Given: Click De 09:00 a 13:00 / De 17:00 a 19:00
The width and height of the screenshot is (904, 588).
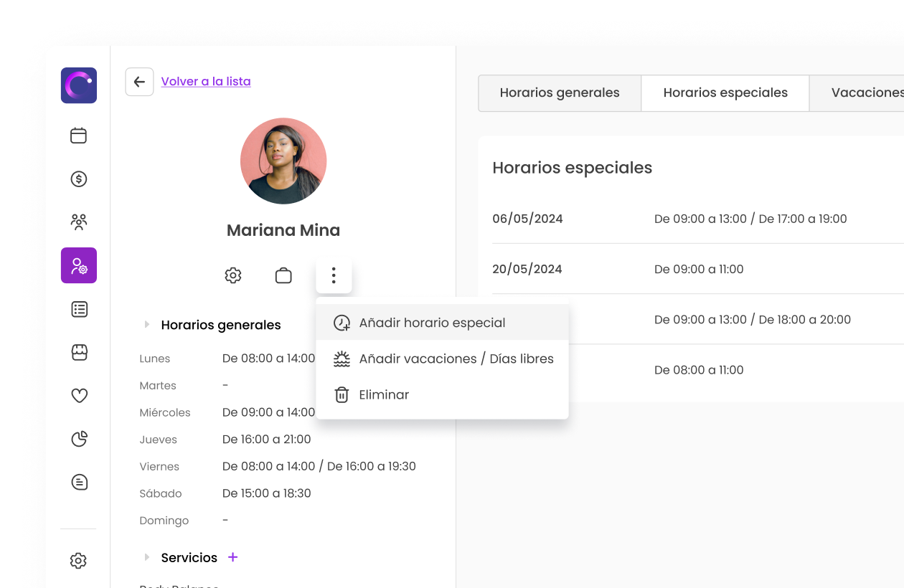Looking at the screenshot, I should [750, 219].
